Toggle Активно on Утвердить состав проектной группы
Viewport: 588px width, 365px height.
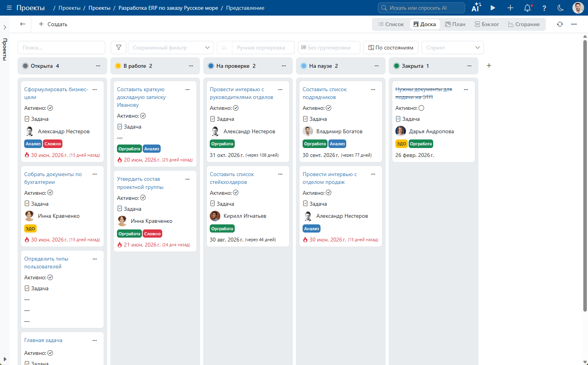[143, 198]
